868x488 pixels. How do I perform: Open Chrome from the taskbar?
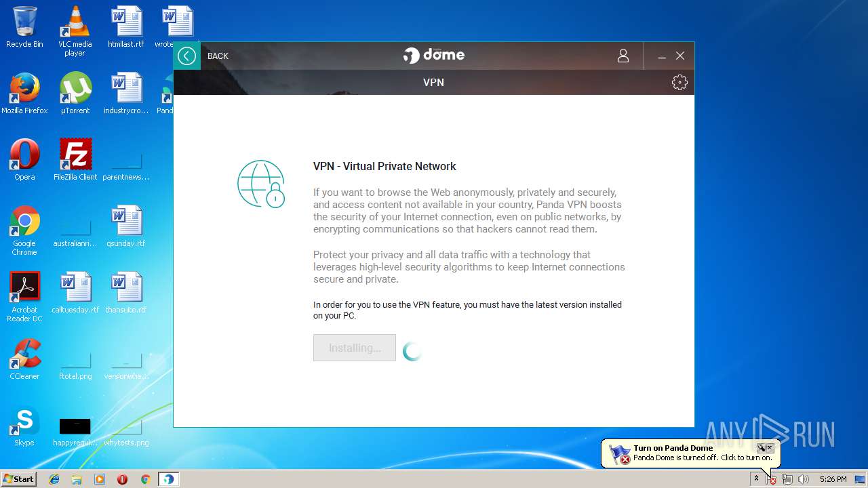pos(145,479)
